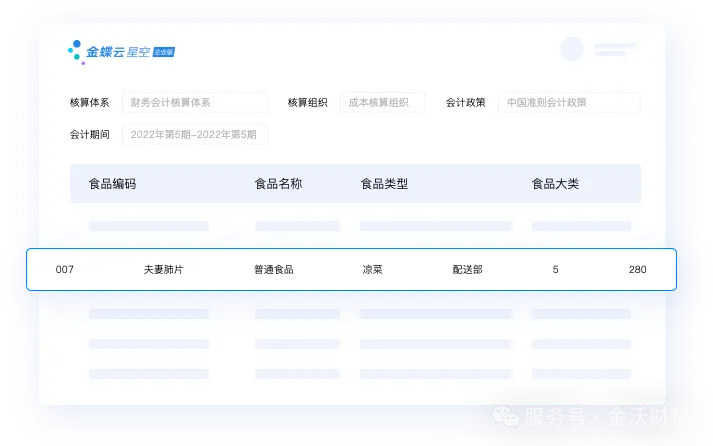
Task: Click the 夫妻肺片 cell
Action: pyautogui.click(x=163, y=270)
